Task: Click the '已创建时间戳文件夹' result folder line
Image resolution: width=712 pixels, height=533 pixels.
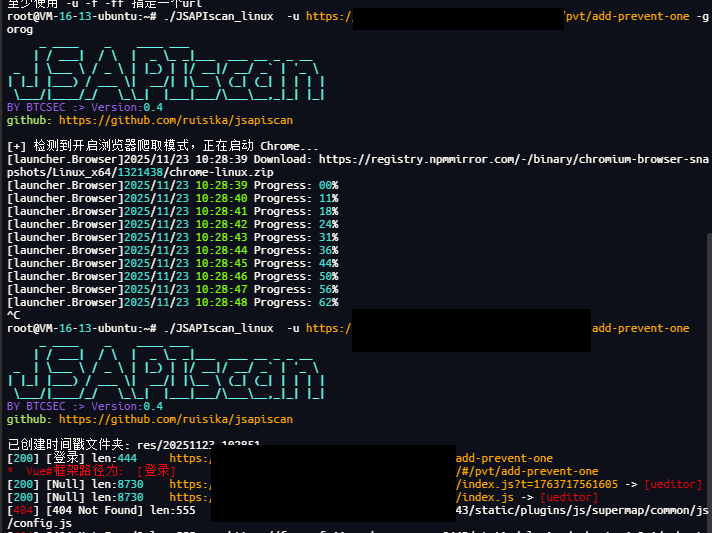Action: (133, 445)
